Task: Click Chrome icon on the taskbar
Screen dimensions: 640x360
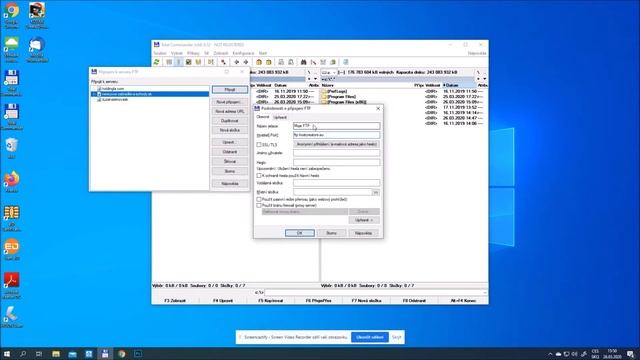Action: coord(122,354)
